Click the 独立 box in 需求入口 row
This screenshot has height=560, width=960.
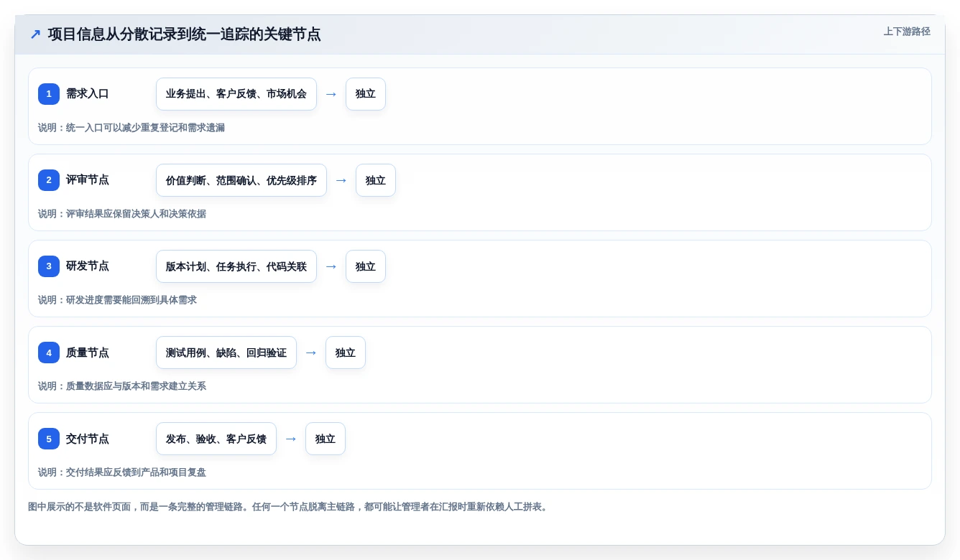click(366, 94)
